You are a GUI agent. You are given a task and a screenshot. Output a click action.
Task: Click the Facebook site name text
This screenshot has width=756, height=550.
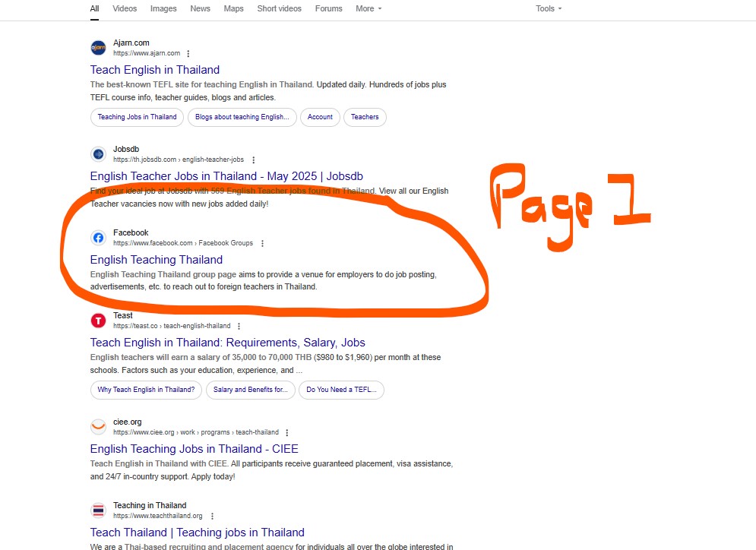point(131,232)
